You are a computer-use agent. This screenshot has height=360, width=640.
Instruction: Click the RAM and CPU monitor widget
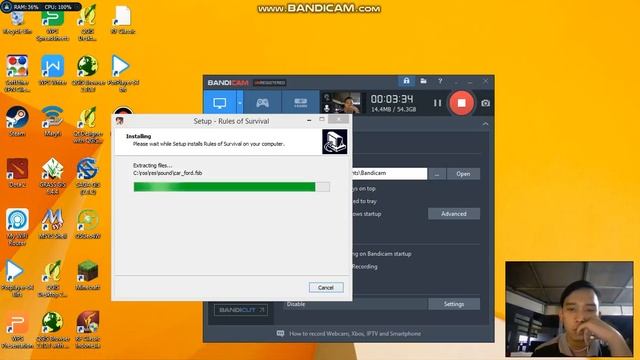point(41,7)
